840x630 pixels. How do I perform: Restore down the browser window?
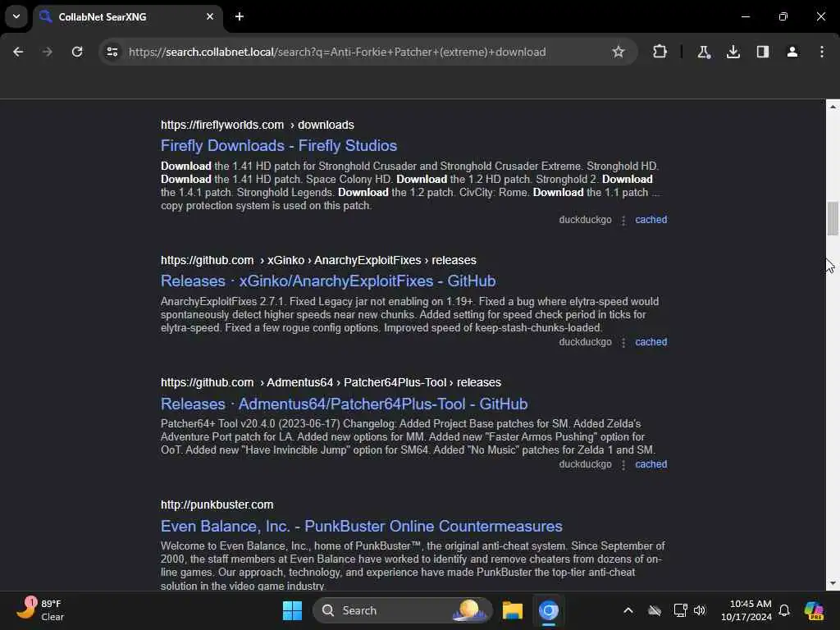[783, 16]
